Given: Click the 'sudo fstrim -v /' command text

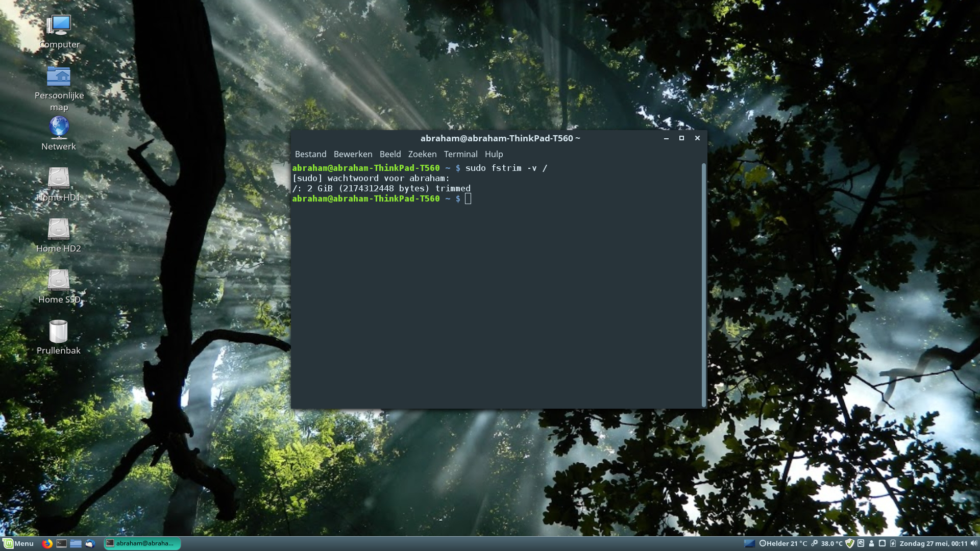Looking at the screenshot, I should click(506, 168).
